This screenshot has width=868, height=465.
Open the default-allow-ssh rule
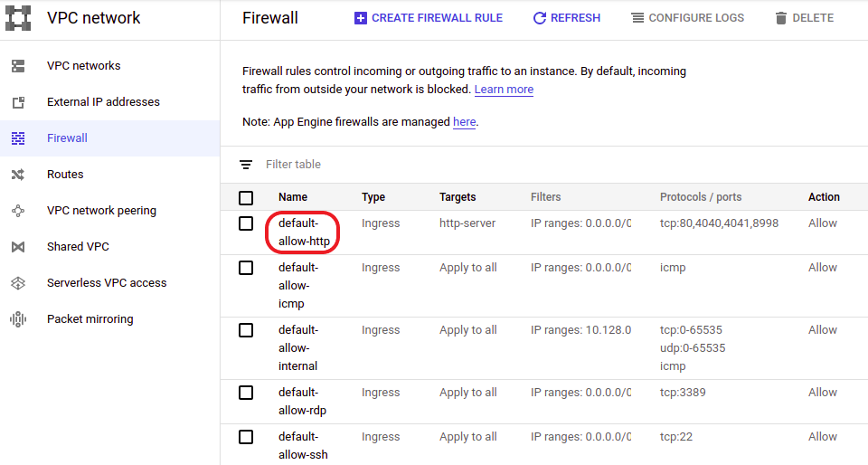click(x=303, y=446)
